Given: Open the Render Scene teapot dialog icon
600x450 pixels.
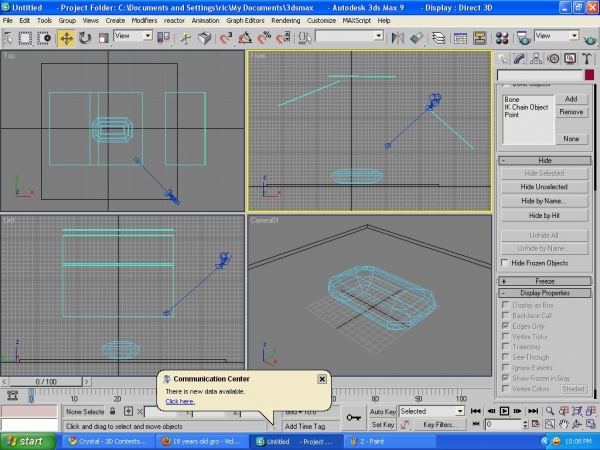Looking at the screenshot, I should click(523, 38).
